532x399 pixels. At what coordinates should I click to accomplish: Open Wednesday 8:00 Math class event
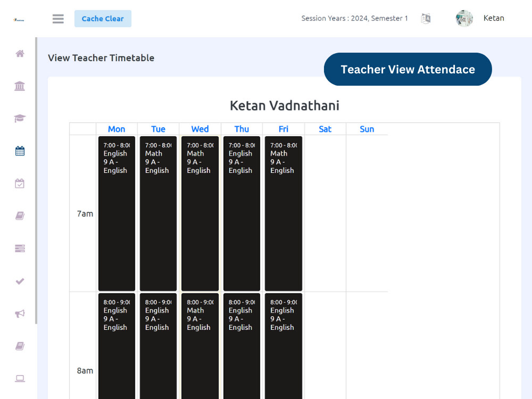pos(200,346)
